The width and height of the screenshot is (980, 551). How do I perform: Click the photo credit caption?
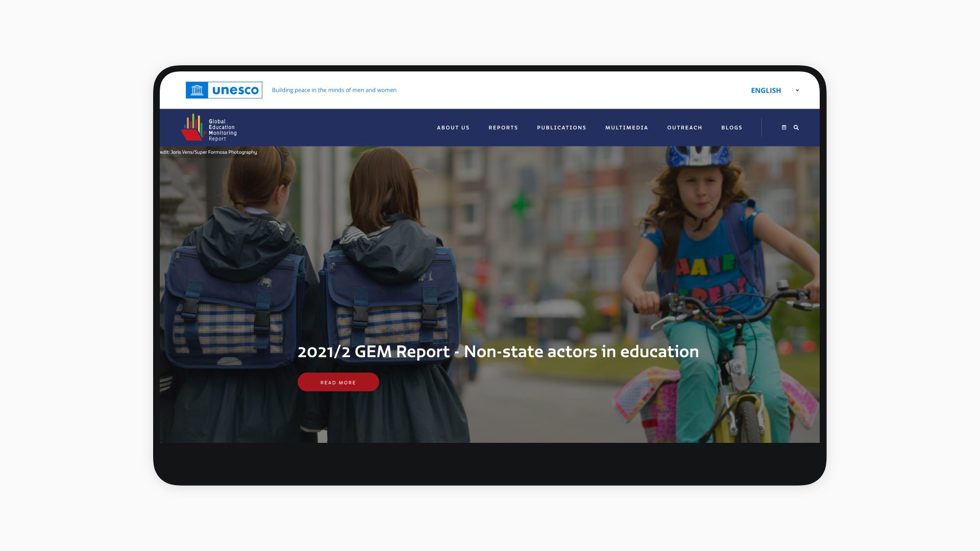(208, 152)
